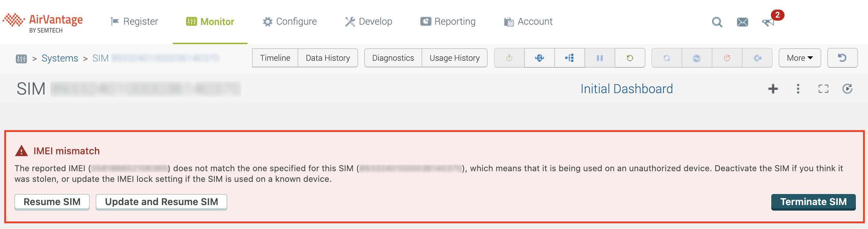Click the green circular arrow resume icon
This screenshot has width=868, height=229.
pos(630,58)
